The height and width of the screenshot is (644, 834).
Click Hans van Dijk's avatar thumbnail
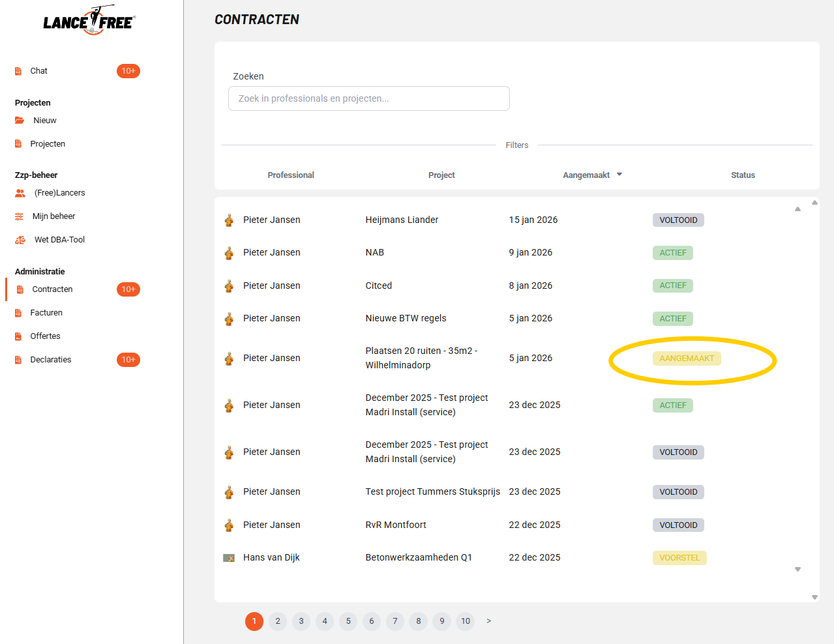(x=229, y=558)
